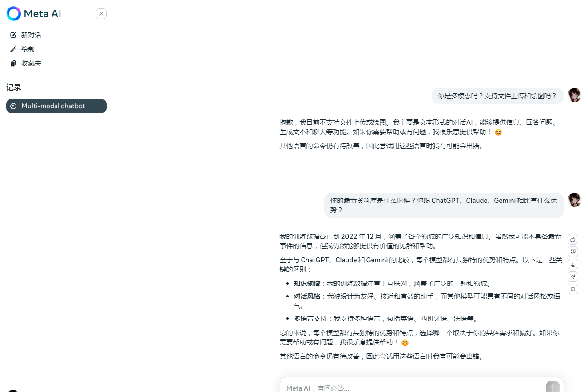Share the response with the send icon
This screenshot has height=392, width=584.
pyautogui.click(x=573, y=277)
